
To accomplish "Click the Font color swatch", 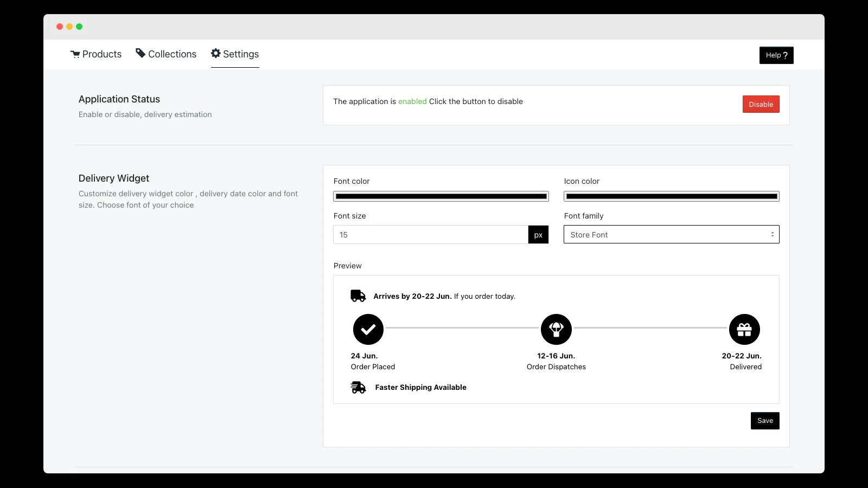I will (x=441, y=196).
